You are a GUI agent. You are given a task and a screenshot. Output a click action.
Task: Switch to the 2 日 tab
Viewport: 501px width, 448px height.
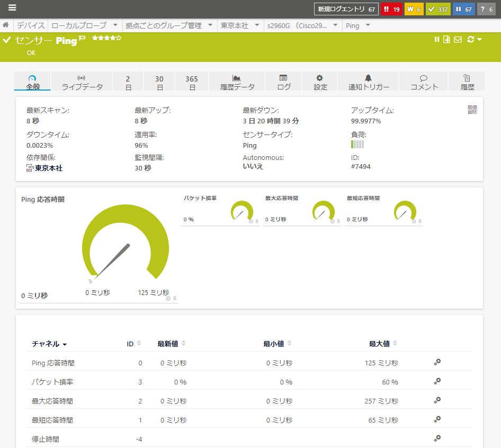tap(128, 82)
